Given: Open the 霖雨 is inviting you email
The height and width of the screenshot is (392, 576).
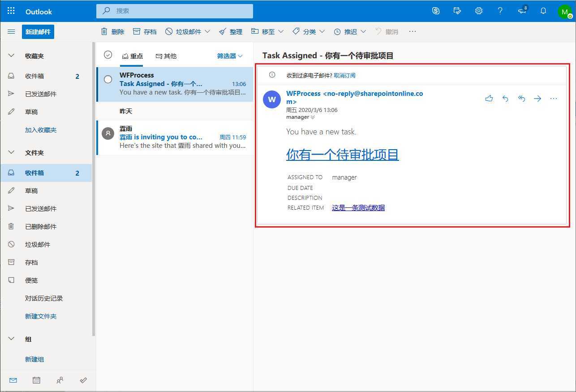Looking at the screenshot, I should (175, 138).
